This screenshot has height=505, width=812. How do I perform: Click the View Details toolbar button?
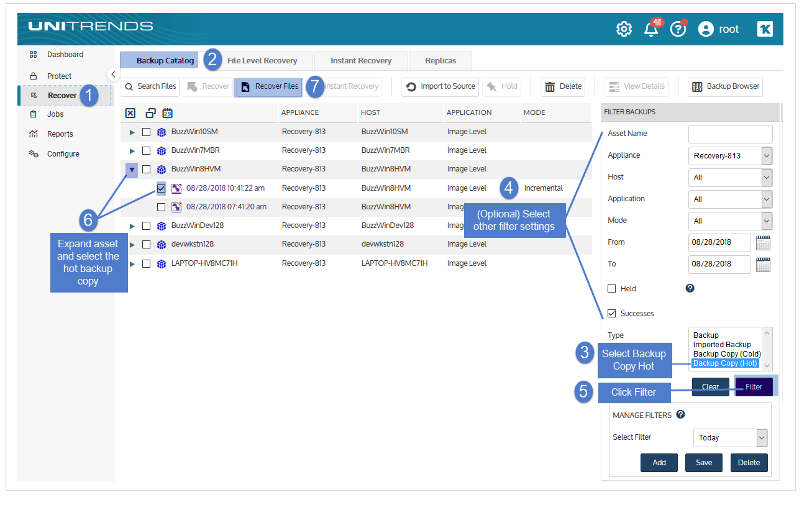point(636,86)
